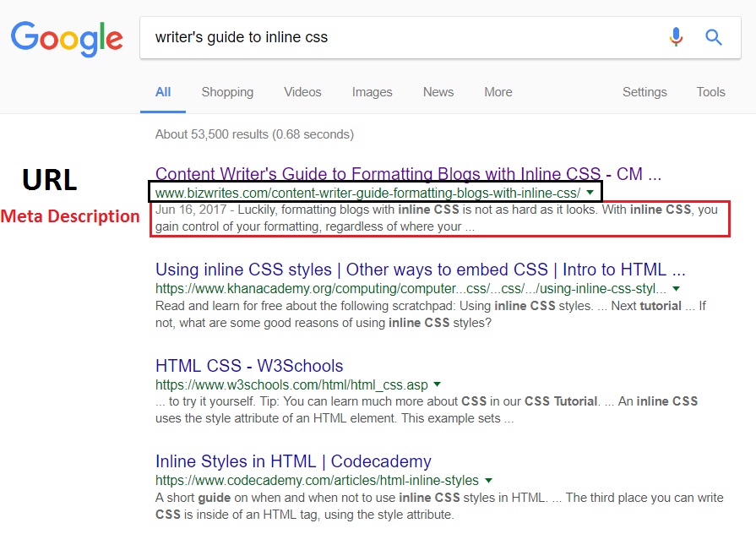This screenshot has width=756, height=545.
Task: Open the search Tools options
Action: [x=710, y=92]
